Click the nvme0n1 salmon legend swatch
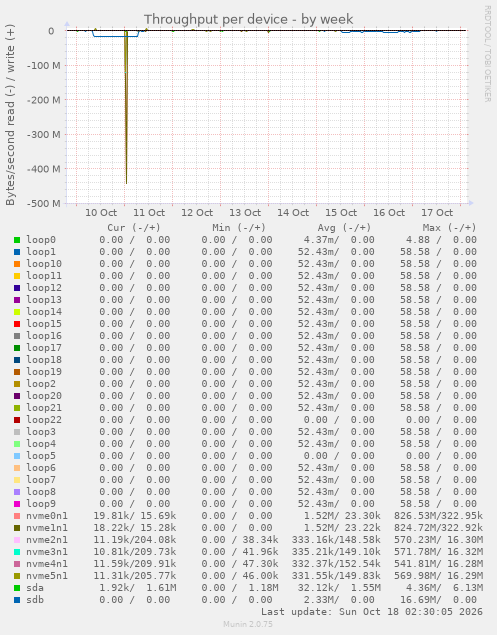 (17, 516)
